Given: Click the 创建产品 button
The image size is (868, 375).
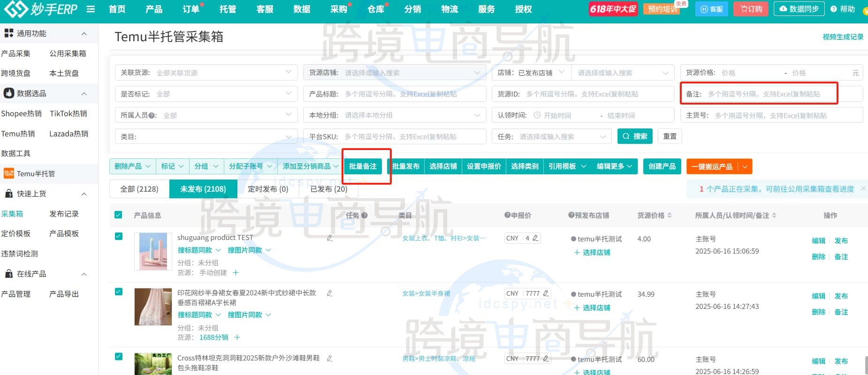Looking at the screenshot, I should (662, 166).
